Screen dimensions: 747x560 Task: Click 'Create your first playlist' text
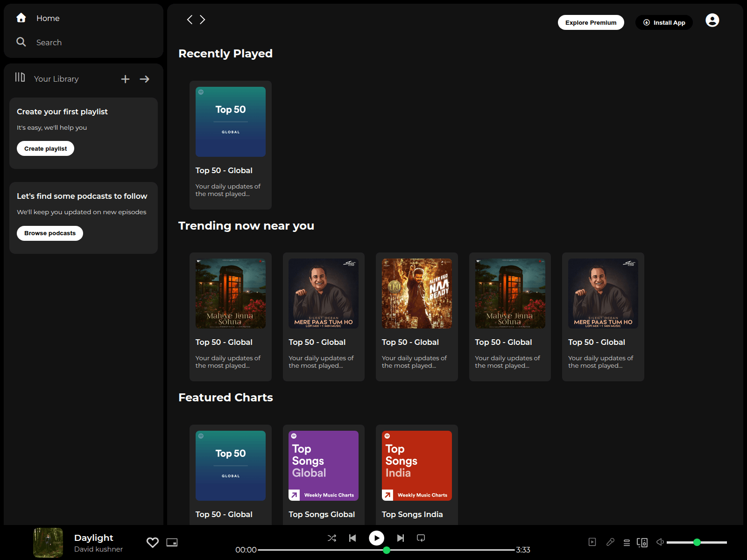tap(62, 112)
